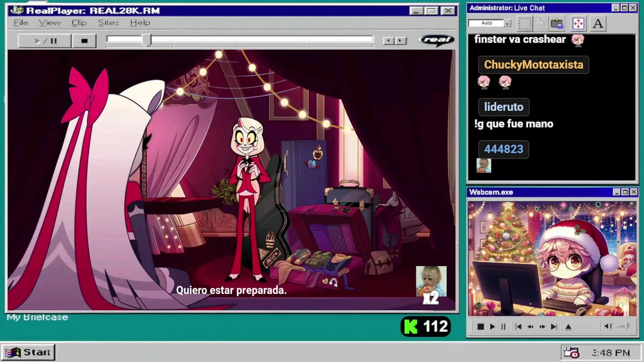This screenshot has width=644, height=362.
Task: Open the Auto dropdown in Live Chat
Action: pos(508,23)
